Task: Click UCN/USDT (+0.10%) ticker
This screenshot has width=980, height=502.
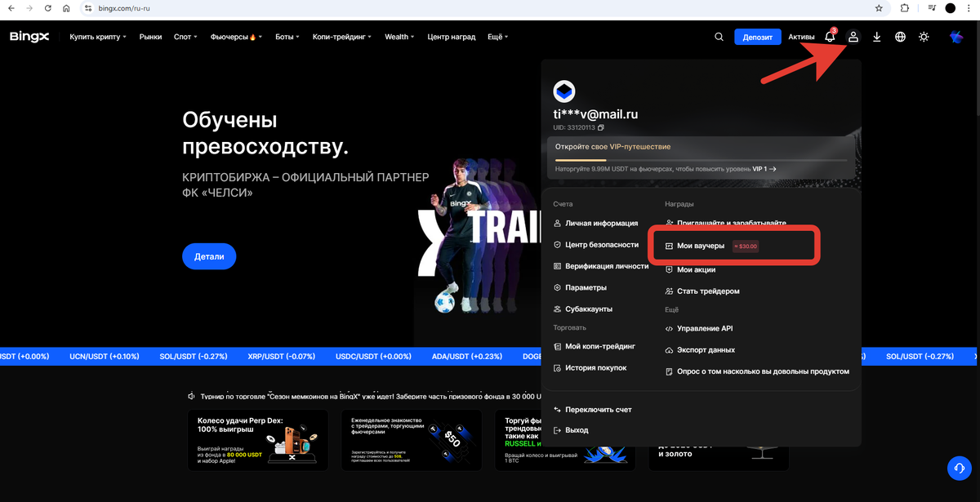Action: [x=105, y=356]
